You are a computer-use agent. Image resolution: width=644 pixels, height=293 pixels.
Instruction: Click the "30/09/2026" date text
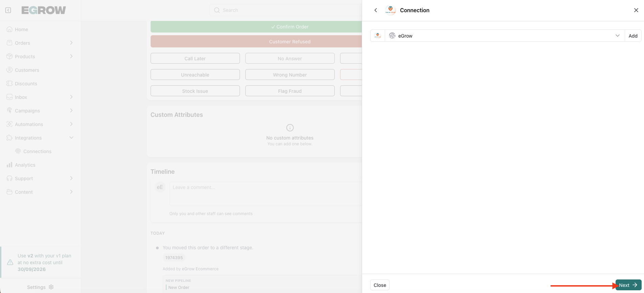tap(32, 269)
